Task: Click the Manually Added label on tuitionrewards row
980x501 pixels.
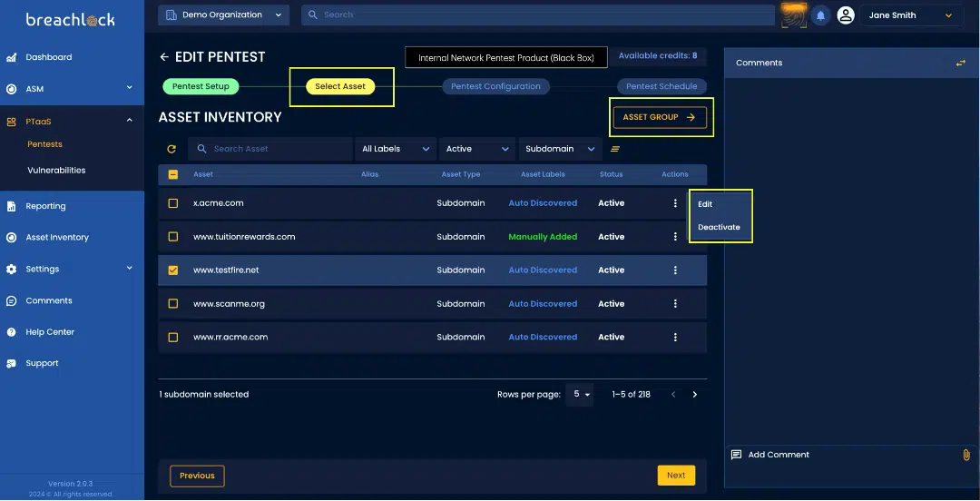Action: tap(544, 237)
